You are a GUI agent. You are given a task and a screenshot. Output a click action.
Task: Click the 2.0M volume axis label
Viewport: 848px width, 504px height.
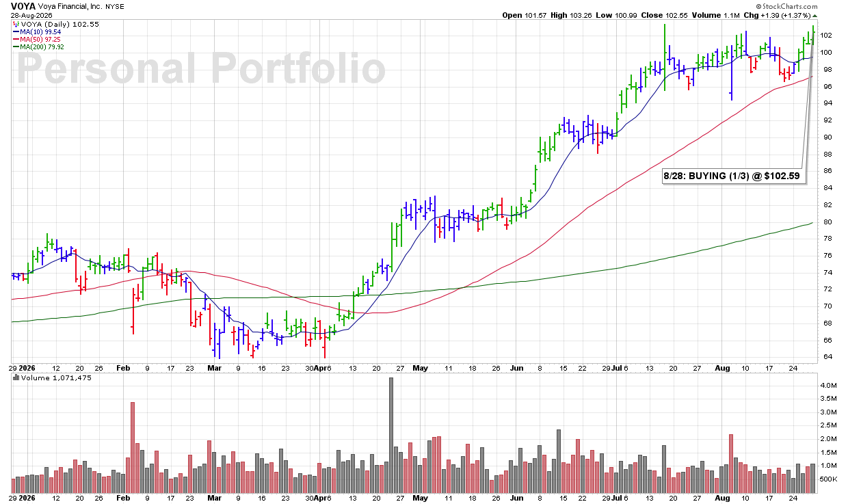(829, 439)
